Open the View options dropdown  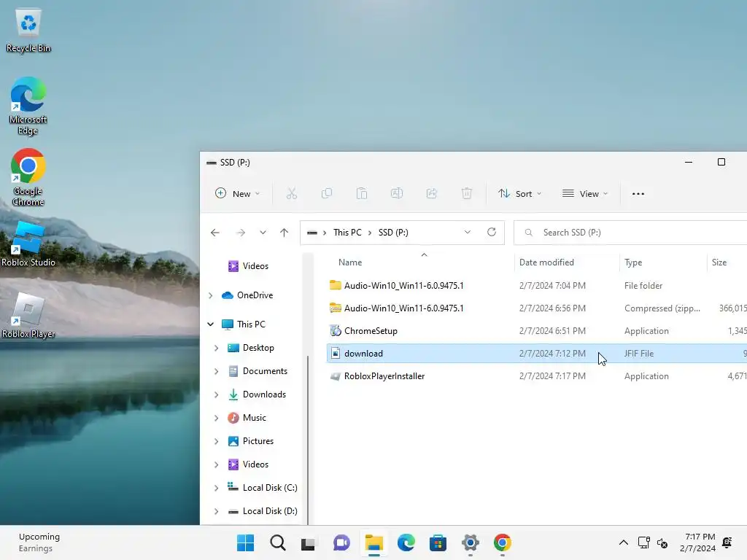[x=585, y=193]
